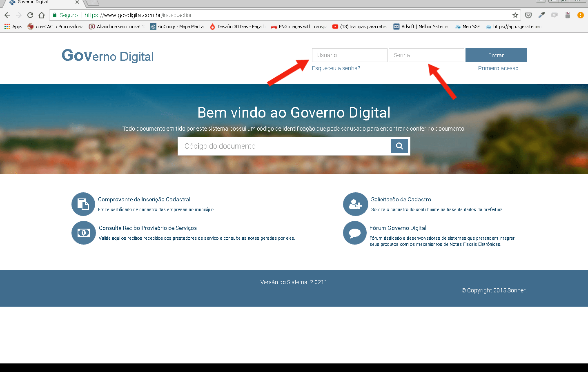Click the magnifying glass search button
This screenshot has width=588, height=372.
[x=399, y=146]
